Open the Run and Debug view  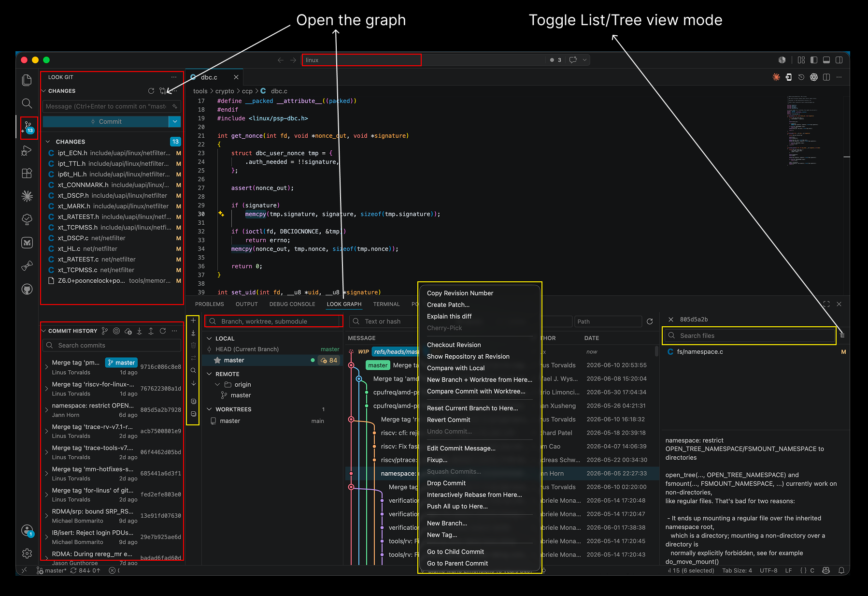pyautogui.click(x=27, y=150)
